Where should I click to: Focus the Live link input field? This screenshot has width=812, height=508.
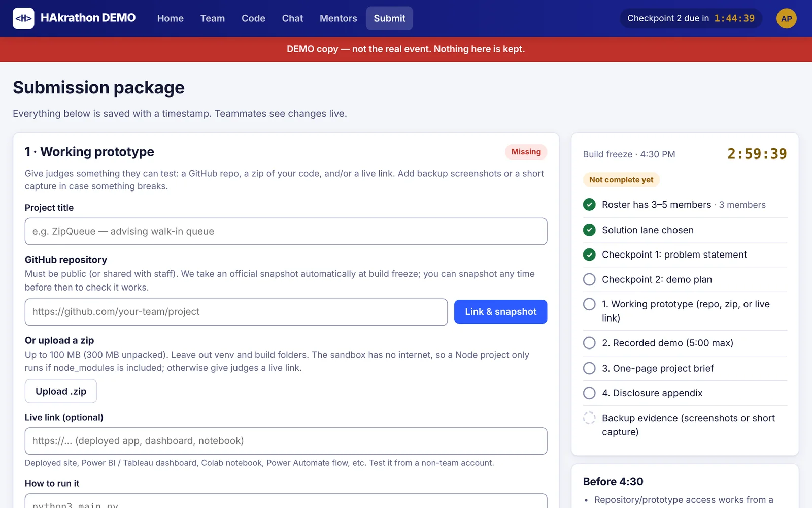[286, 441]
